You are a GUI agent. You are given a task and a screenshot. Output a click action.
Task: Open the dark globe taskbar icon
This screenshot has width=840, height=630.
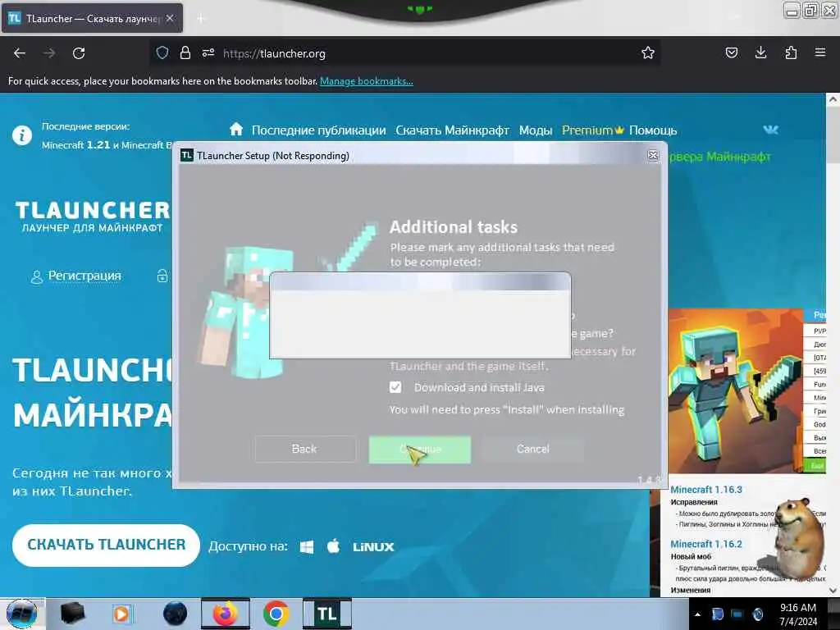(175, 614)
